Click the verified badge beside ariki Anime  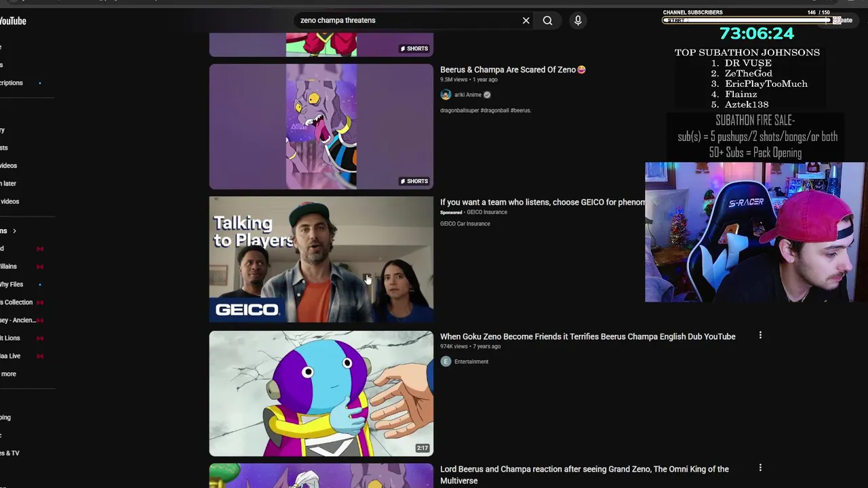click(x=487, y=95)
